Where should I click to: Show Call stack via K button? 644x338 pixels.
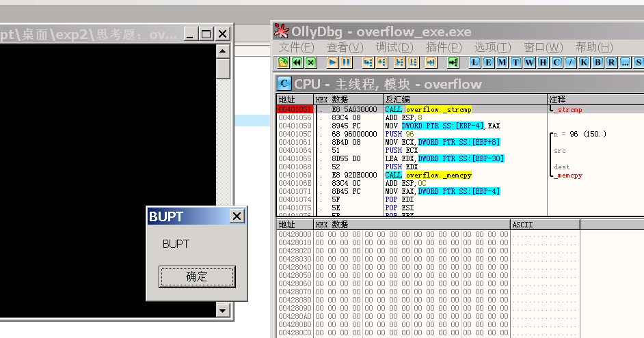584,62
